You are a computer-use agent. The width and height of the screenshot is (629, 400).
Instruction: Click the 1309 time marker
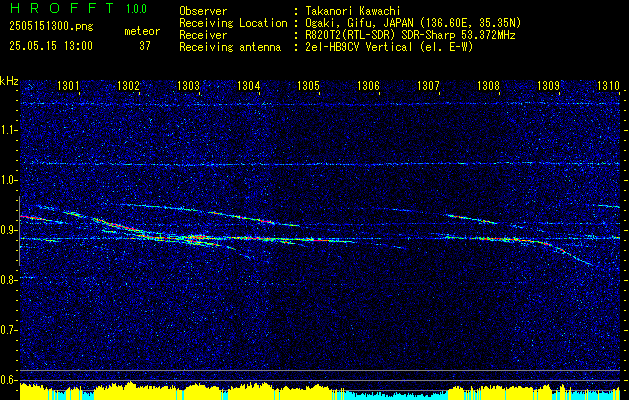[548, 85]
